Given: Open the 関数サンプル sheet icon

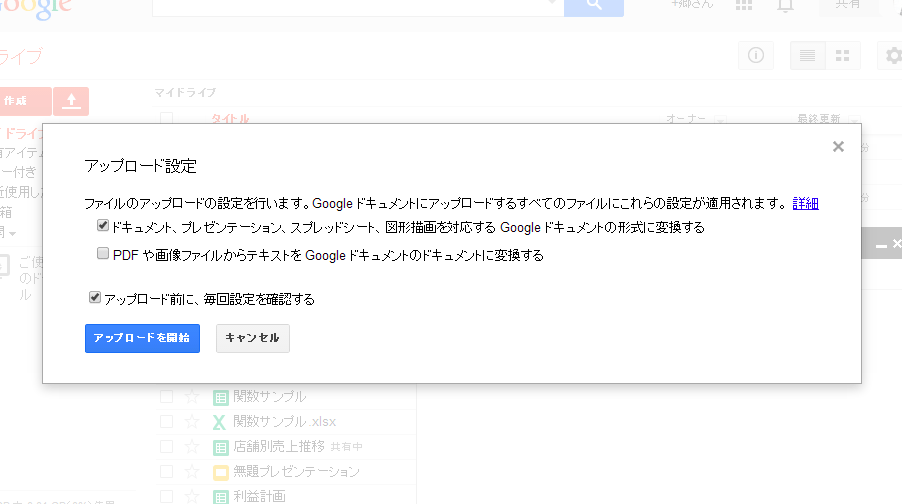Looking at the screenshot, I should click(220, 397).
